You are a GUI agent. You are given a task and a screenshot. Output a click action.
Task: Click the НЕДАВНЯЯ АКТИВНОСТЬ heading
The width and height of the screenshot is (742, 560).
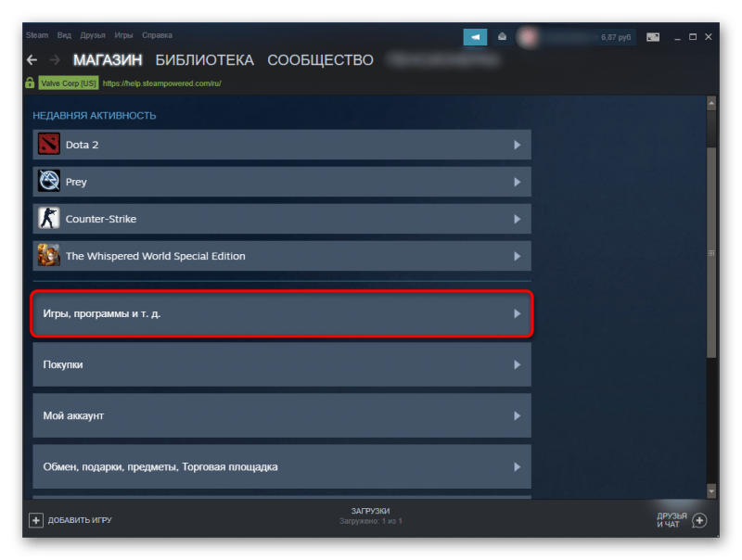coord(95,115)
